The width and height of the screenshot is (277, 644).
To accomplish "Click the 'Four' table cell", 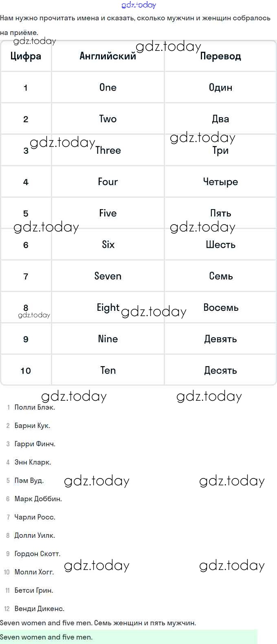I will [x=108, y=182].
